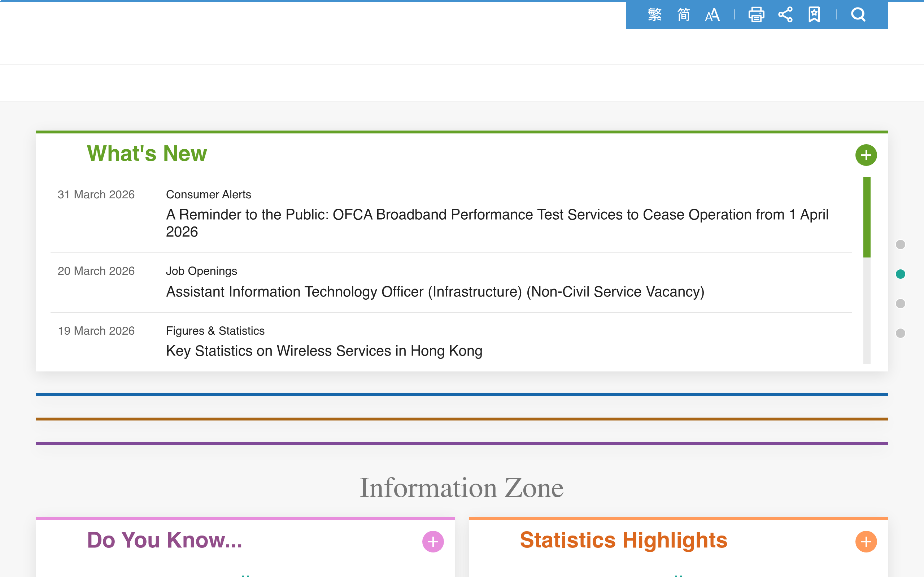The height and width of the screenshot is (577, 924).
Task: Select the teal active navigation dot
Action: point(900,274)
